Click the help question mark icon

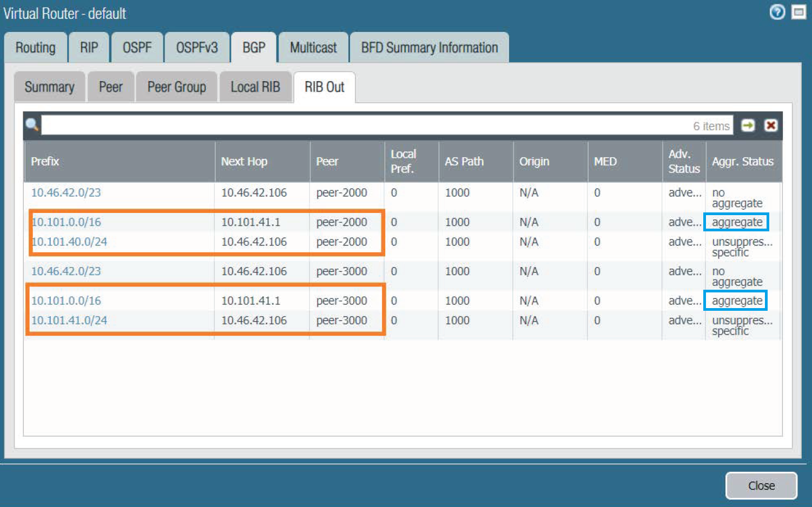pyautogui.click(x=777, y=12)
